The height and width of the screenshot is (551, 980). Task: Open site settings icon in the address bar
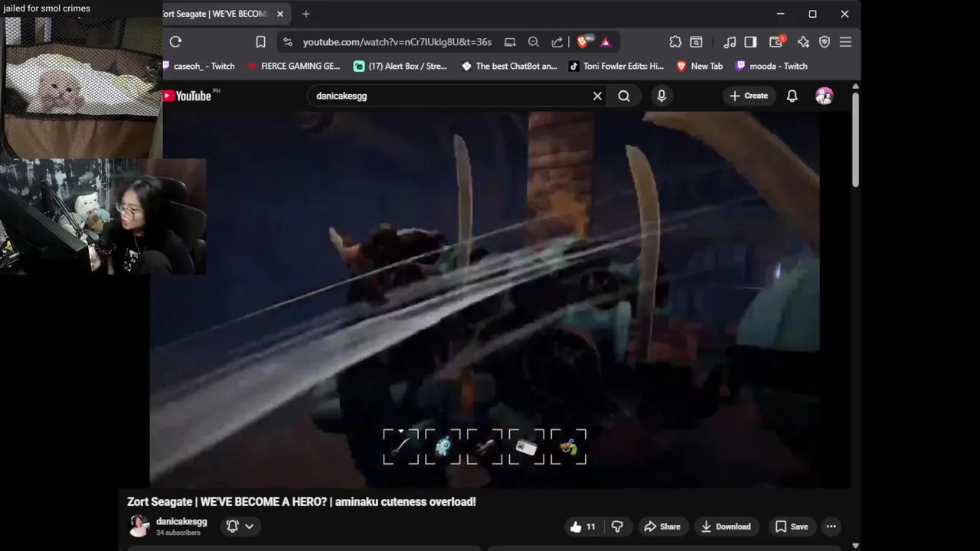pyautogui.click(x=288, y=42)
